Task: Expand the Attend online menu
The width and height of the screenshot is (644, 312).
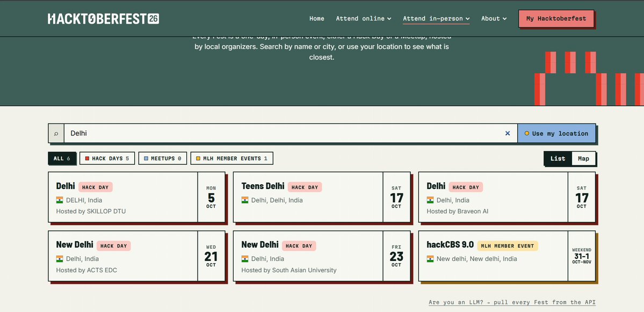Action: (x=364, y=18)
